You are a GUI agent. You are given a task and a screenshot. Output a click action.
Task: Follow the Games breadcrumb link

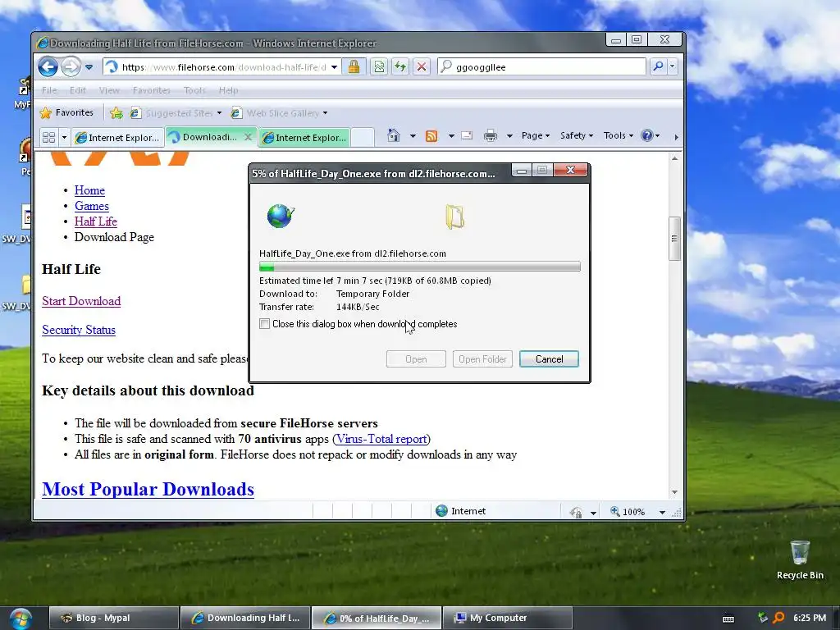[x=92, y=206]
